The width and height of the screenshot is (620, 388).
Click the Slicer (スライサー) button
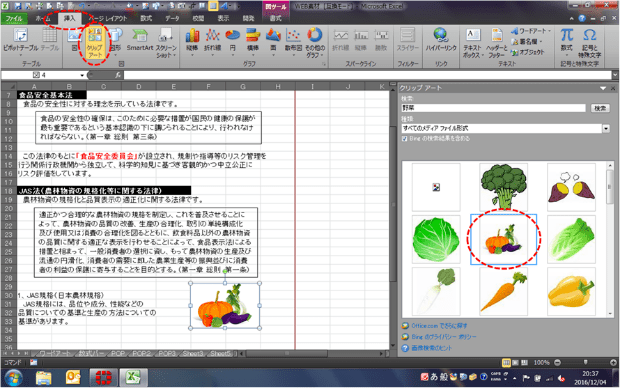pyautogui.click(x=408, y=40)
